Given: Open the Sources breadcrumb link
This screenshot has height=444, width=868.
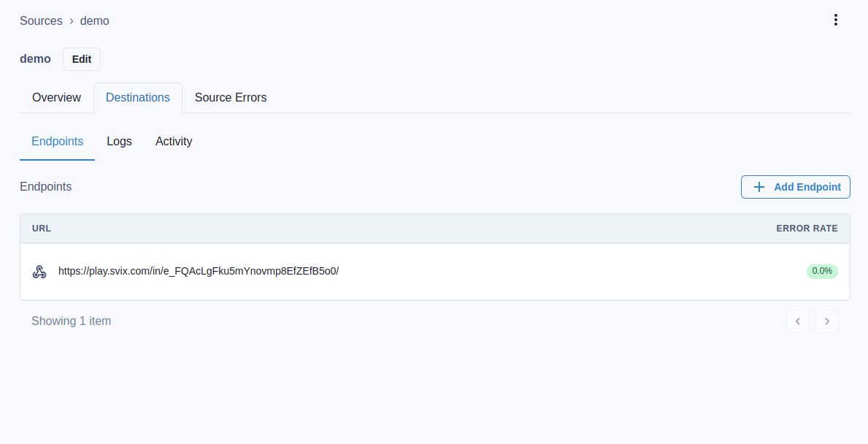Looking at the screenshot, I should pos(41,20).
